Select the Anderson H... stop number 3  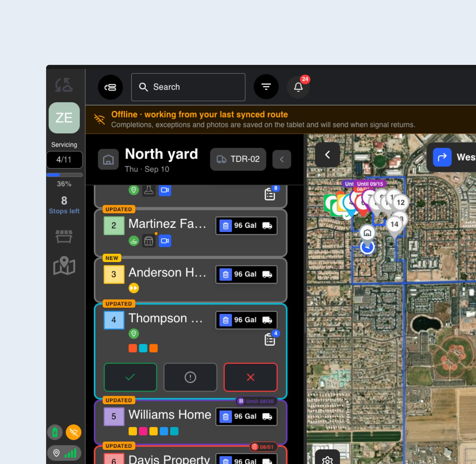coord(114,275)
